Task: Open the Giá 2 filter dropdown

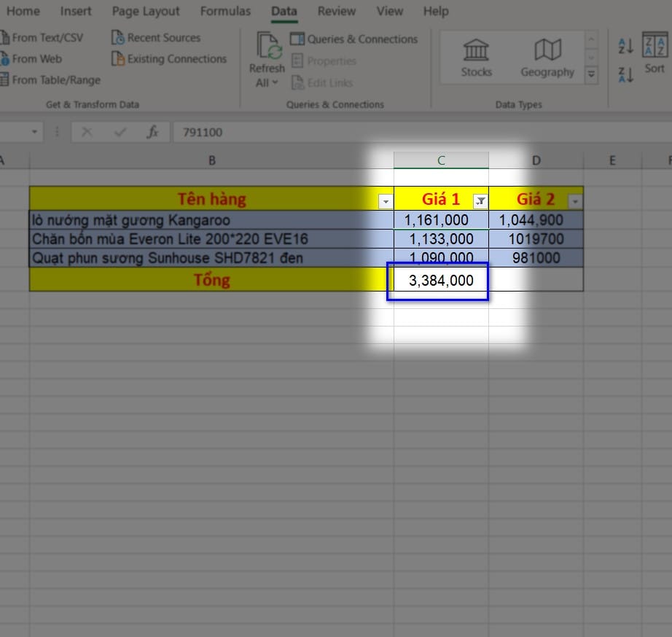Action: coord(575,201)
